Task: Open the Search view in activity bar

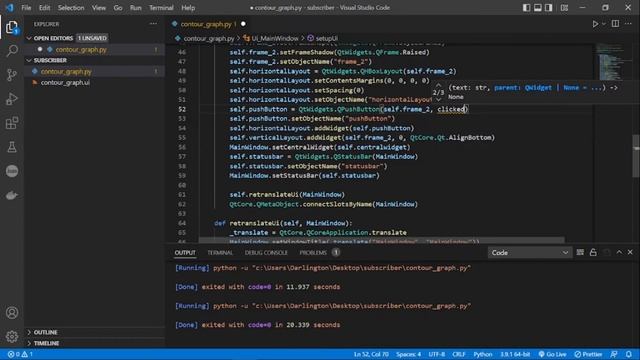Action: coord(12,51)
